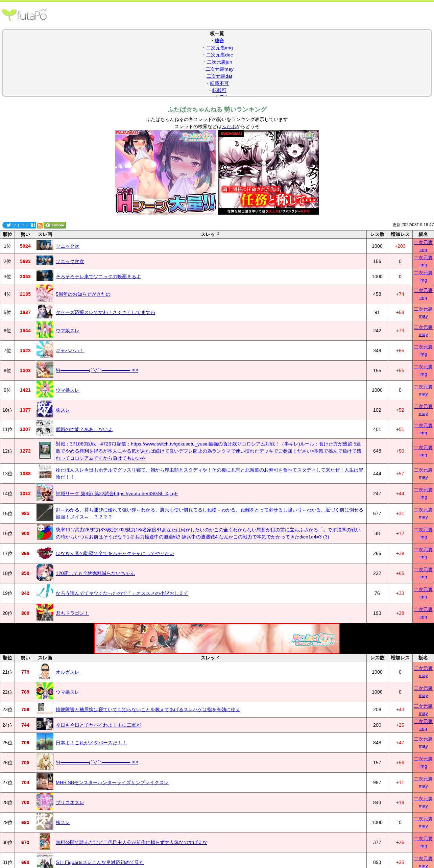Screen dimensions: 434x868
Task: Open 二次元裏may board link in rank 5 row
Action: (423, 313)
